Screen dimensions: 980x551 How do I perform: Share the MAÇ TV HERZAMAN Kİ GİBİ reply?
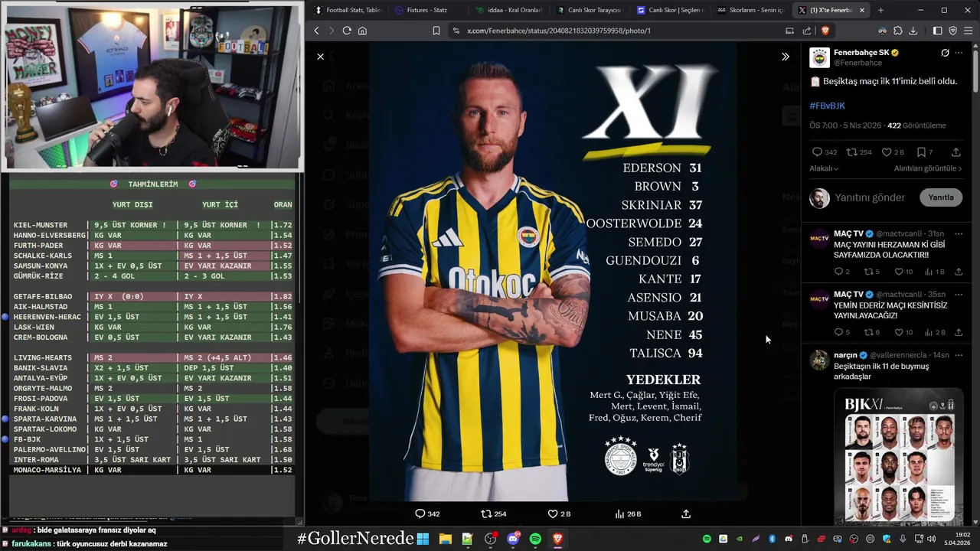[959, 272]
